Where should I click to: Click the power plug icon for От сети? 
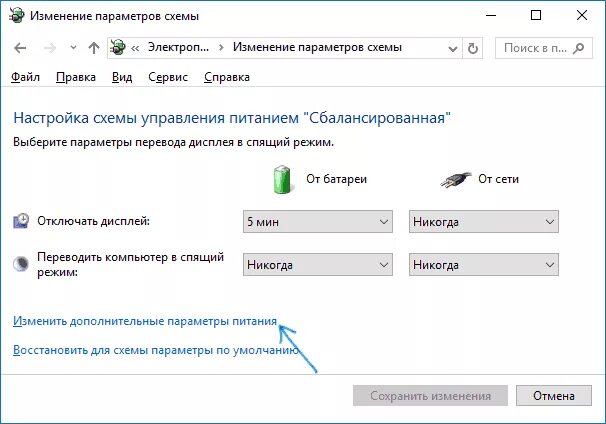coord(456,180)
